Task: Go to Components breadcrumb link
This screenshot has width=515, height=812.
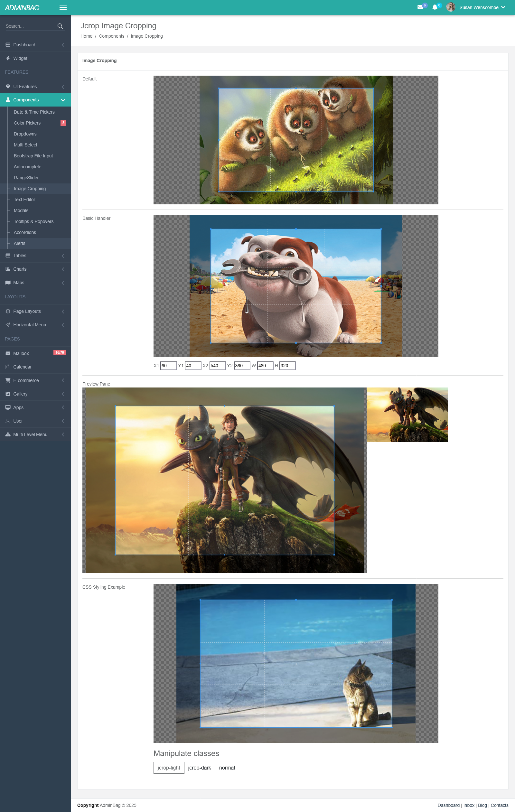Action: (112, 36)
